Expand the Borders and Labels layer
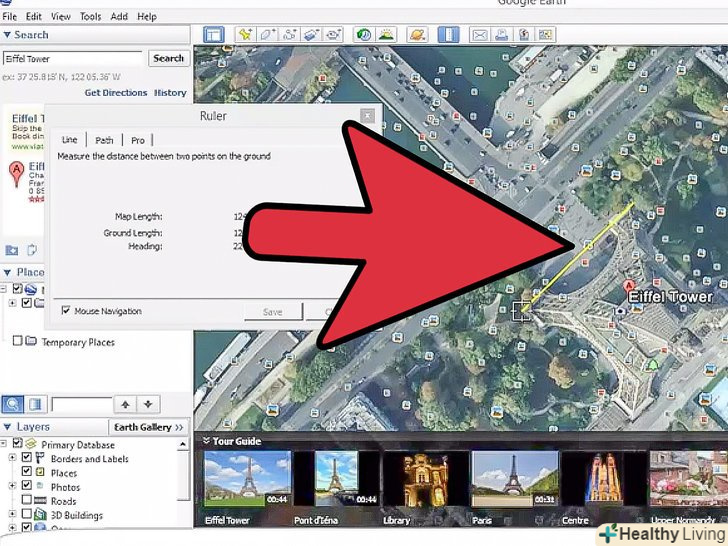 [13, 459]
